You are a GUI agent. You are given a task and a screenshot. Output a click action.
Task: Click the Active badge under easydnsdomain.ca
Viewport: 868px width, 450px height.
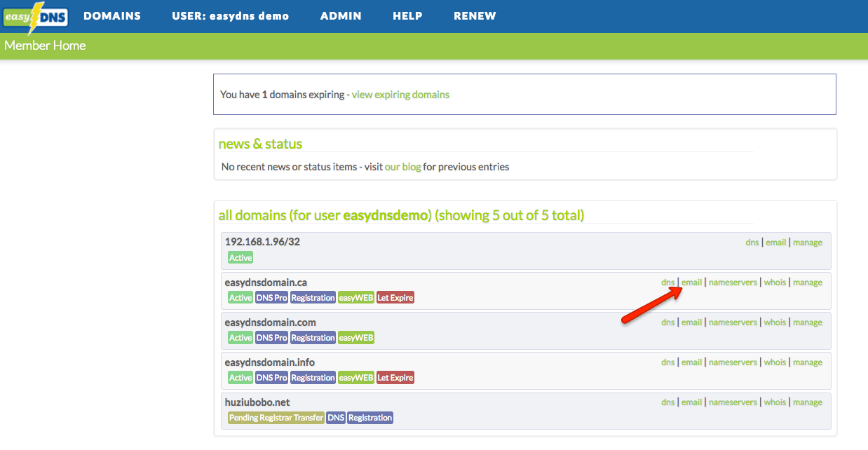pos(240,298)
